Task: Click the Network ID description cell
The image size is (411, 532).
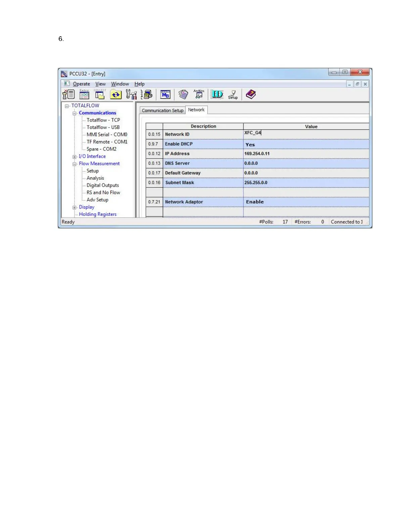Action: [203, 134]
